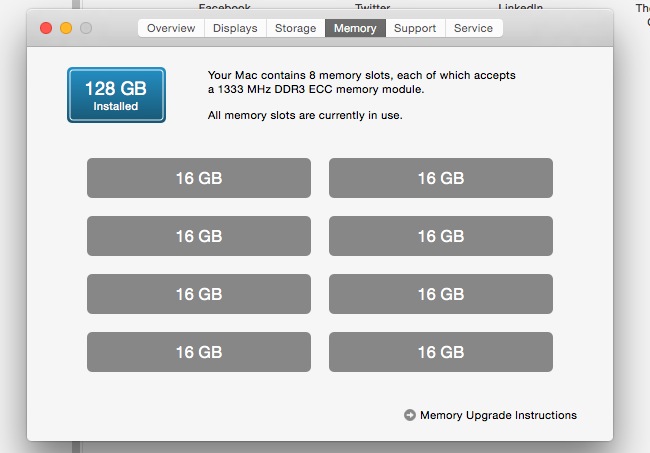Image resolution: width=650 pixels, height=453 pixels.
Task: Select the Storage tab
Action: coord(295,28)
